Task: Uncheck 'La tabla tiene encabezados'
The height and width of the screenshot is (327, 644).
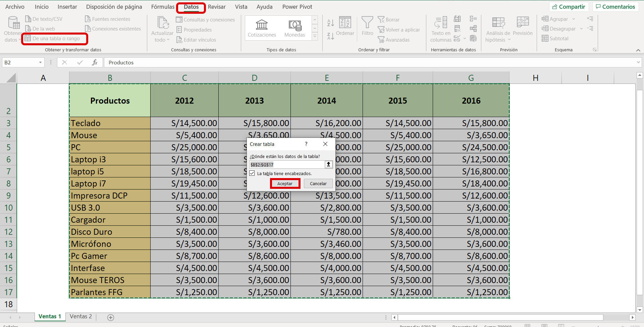Action: (252, 173)
